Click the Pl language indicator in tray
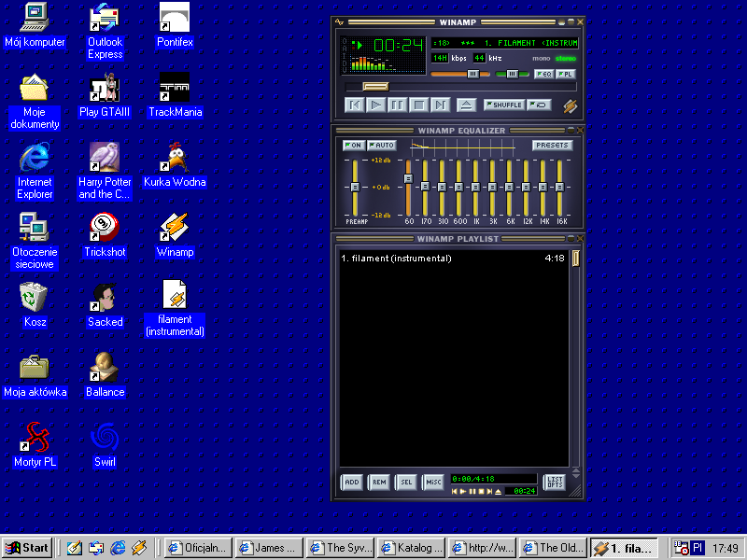The image size is (747, 560). click(698, 548)
